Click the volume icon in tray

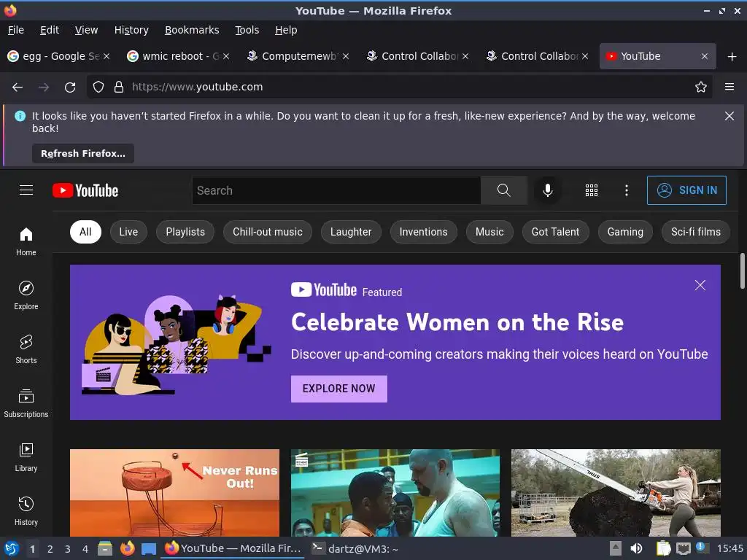[x=636, y=548]
